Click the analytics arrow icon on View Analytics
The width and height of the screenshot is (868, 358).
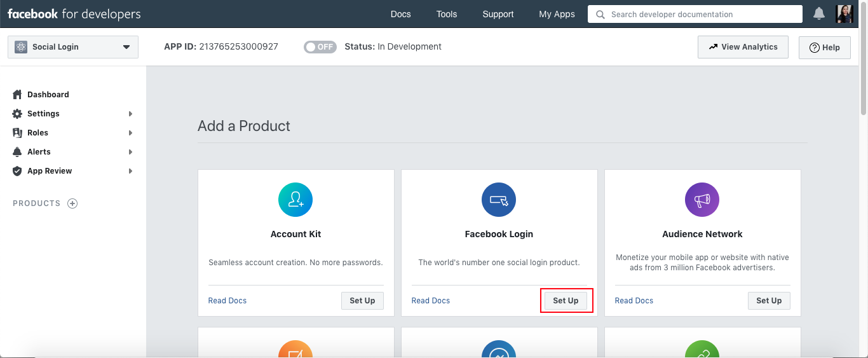tap(713, 47)
